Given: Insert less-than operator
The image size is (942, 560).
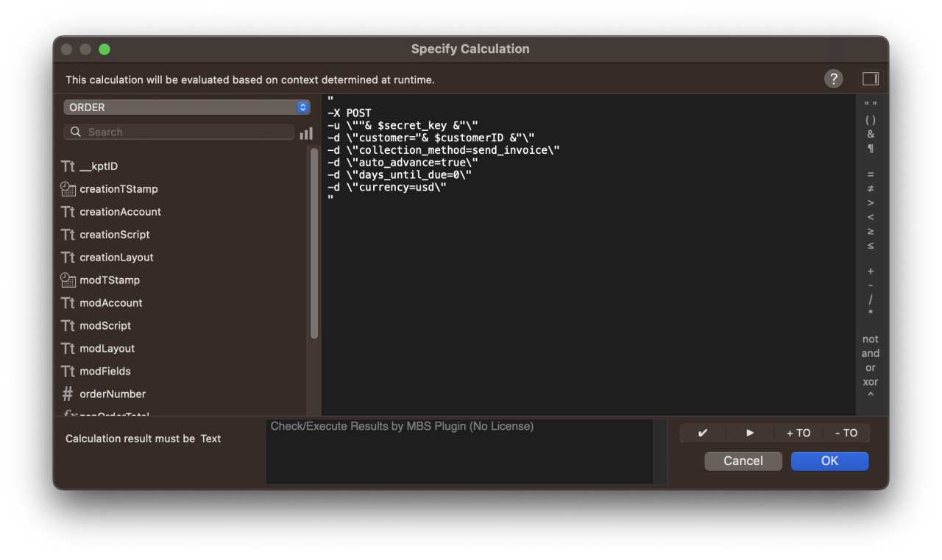Looking at the screenshot, I should (x=871, y=217).
